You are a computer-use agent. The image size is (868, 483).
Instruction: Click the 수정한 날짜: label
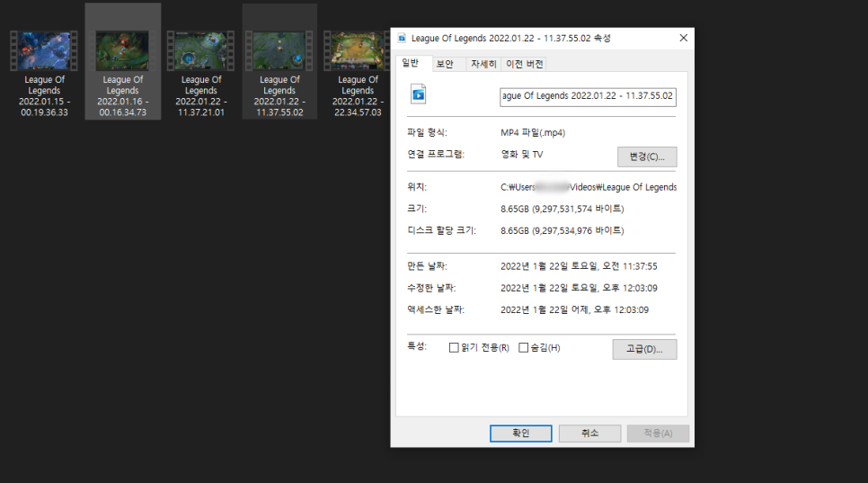click(x=431, y=288)
